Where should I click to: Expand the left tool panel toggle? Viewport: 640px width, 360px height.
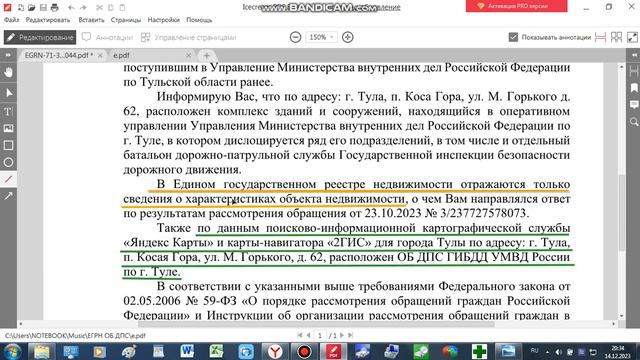pyautogui.click(x=8, y=55)
